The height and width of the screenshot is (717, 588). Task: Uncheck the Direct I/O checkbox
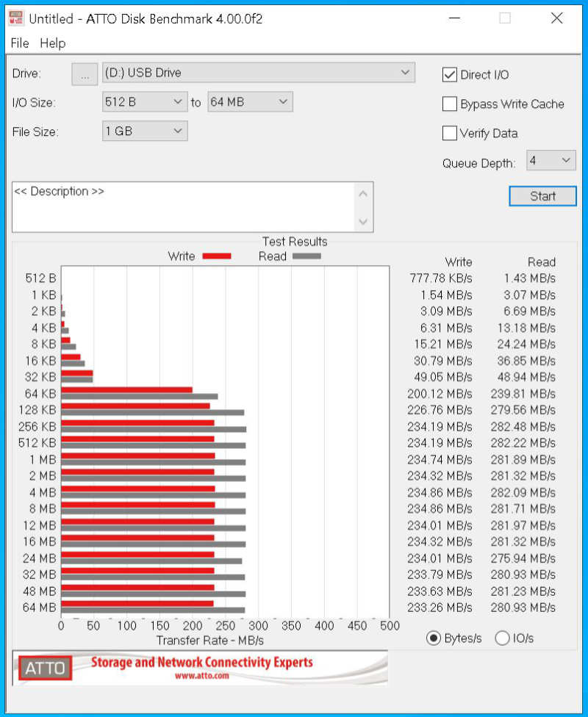coord(449,74)
